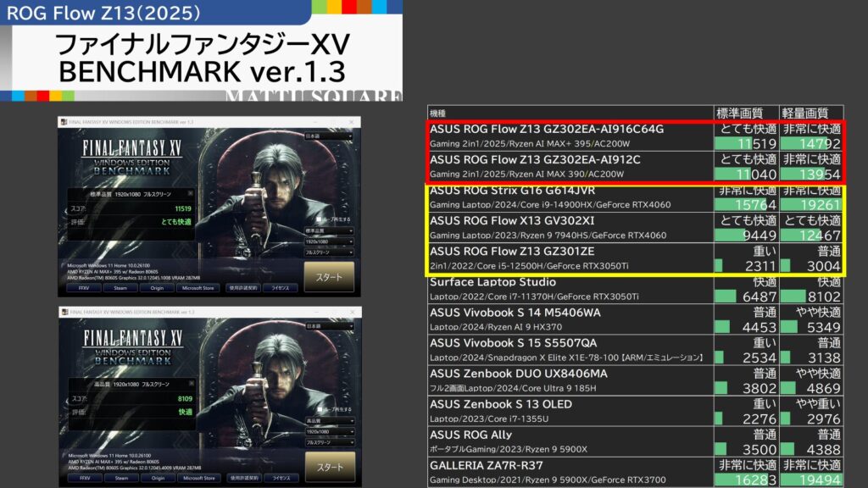Open the フルスクリーン dropdown in the score-8109 window
Screen dimensions: 868x488
point(330,442)
